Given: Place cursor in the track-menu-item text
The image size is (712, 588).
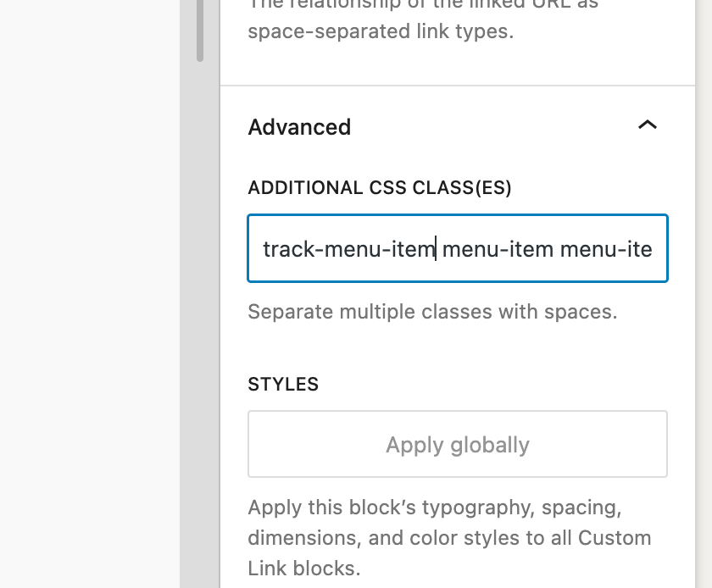Looking at the screenshot, I should [x=348, y=250].
